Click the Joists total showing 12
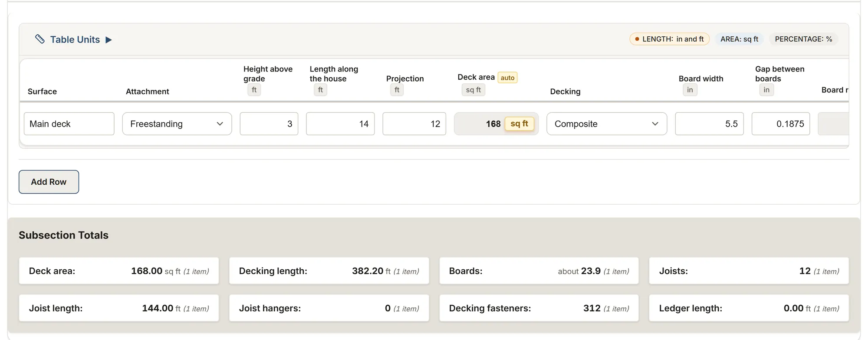The height and width of the screenshot is (340, 868). [x=749, y=271]
